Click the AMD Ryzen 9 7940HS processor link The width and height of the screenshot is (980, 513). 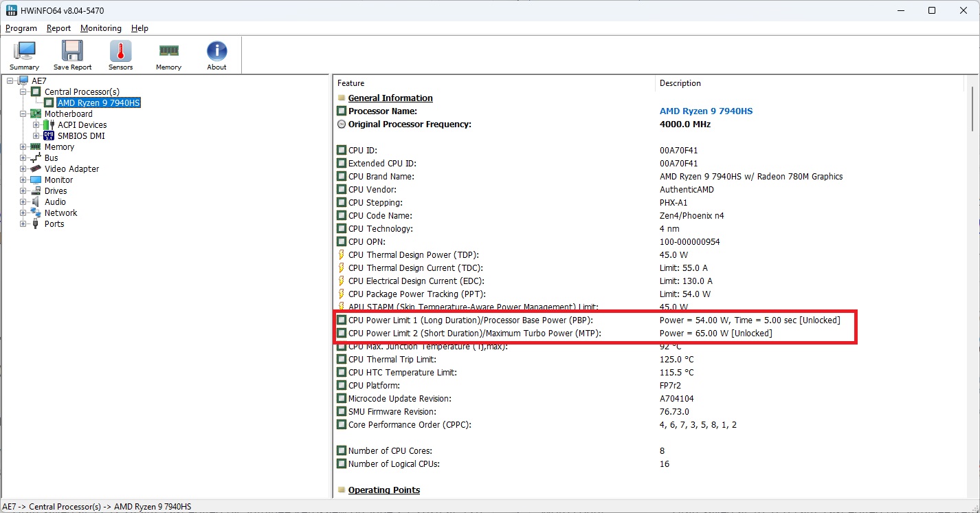pos(706,111)
